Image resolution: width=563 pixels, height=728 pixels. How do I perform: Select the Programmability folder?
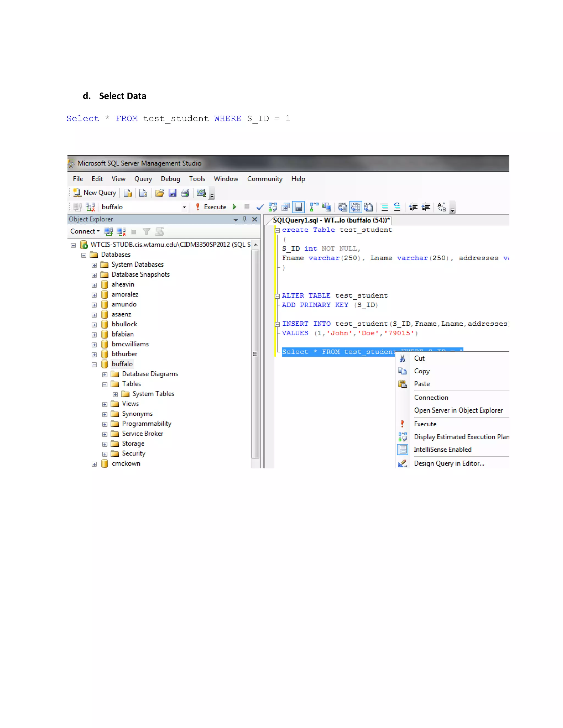[147, 424]
